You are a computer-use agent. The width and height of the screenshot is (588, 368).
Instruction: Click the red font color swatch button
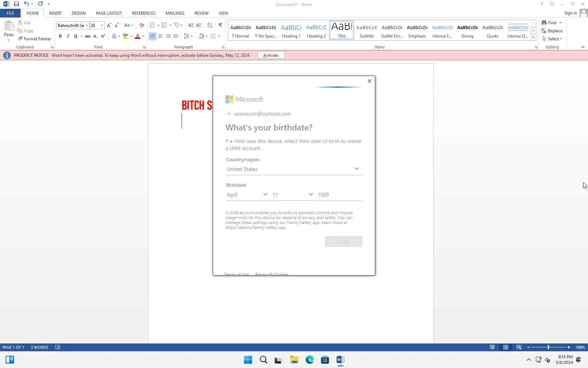[x=138, y=36]
